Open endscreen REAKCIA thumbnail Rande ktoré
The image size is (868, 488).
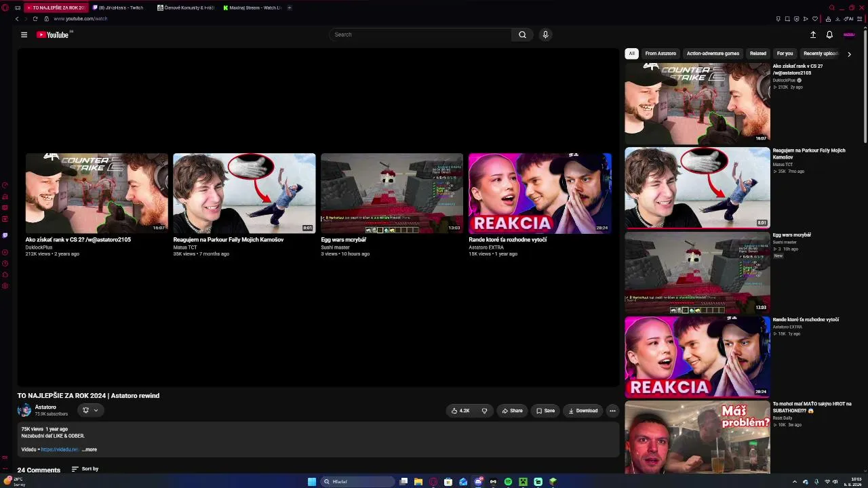(540, 193)
